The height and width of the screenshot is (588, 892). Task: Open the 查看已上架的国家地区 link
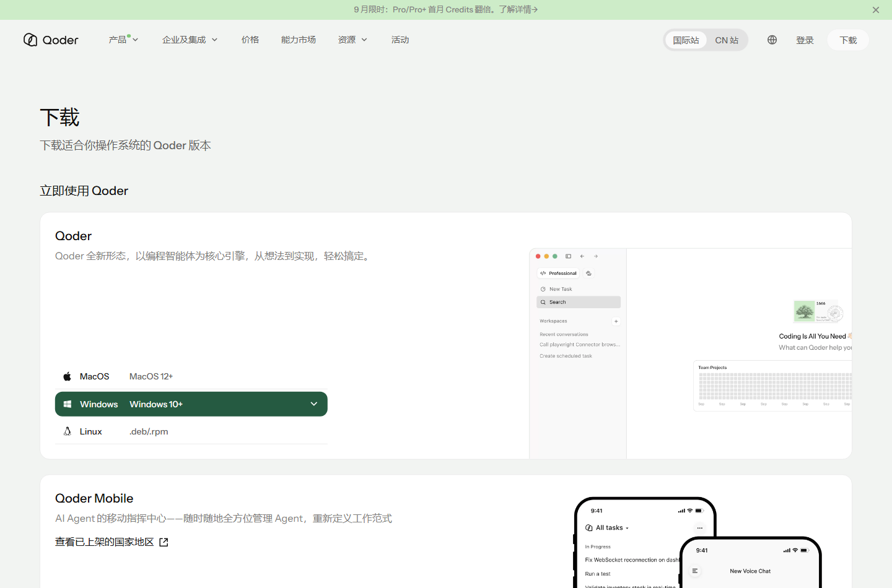111,542
